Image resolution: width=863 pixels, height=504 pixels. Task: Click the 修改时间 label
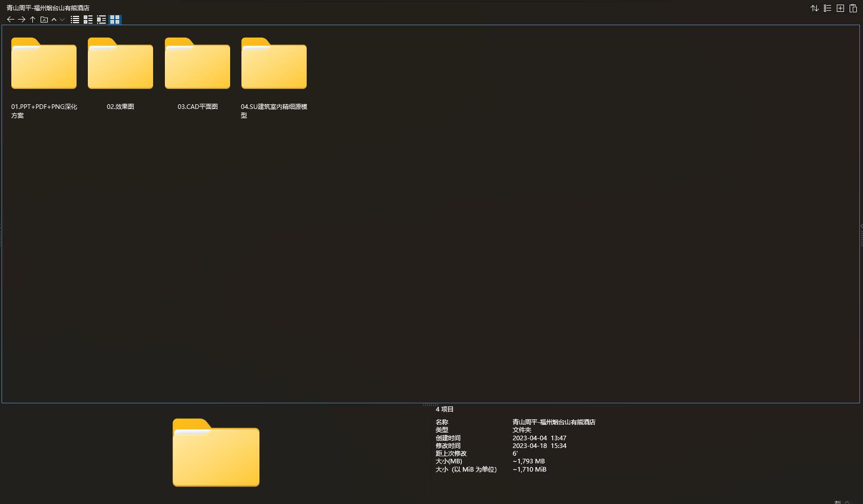coord(448,446)
